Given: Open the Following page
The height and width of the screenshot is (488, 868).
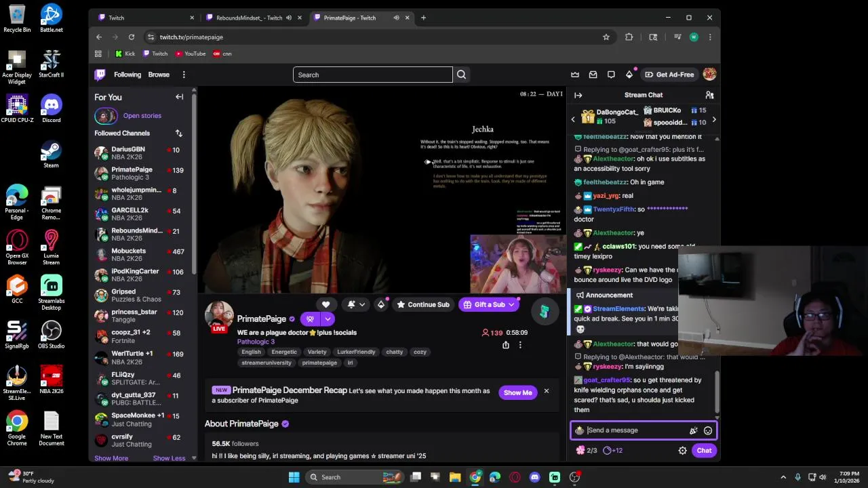Looking at the screenshot, I should 127,75.
